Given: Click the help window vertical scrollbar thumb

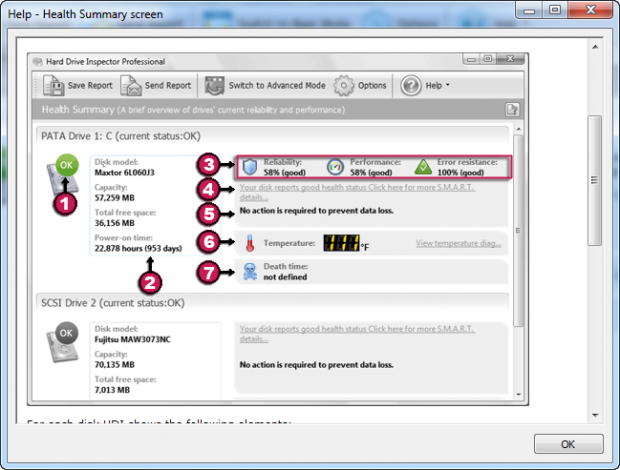Looking at the screenshot, I should point(595,180).
